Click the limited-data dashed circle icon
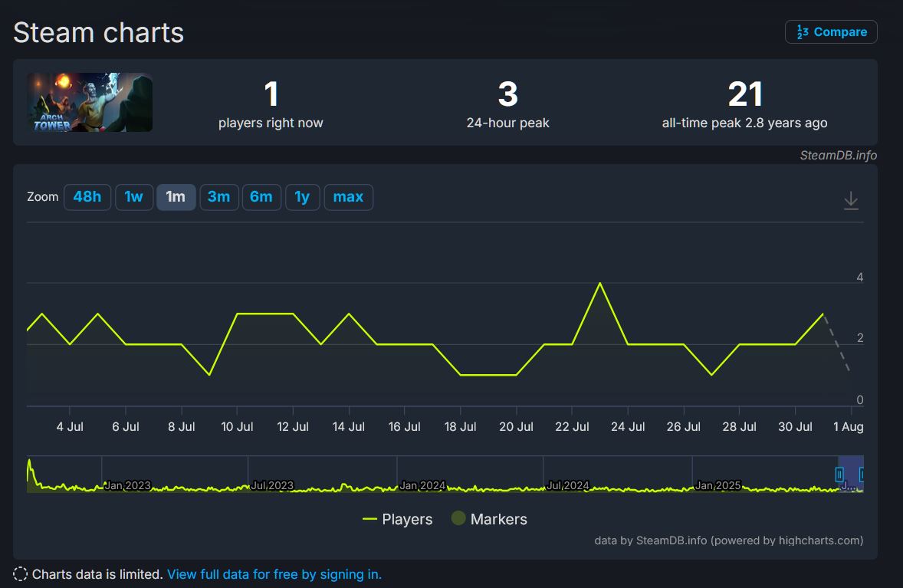 tap(20, 574)
